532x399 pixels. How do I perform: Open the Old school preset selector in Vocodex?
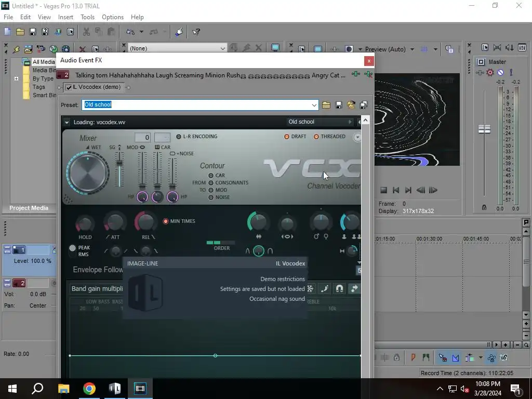point(320,122)
